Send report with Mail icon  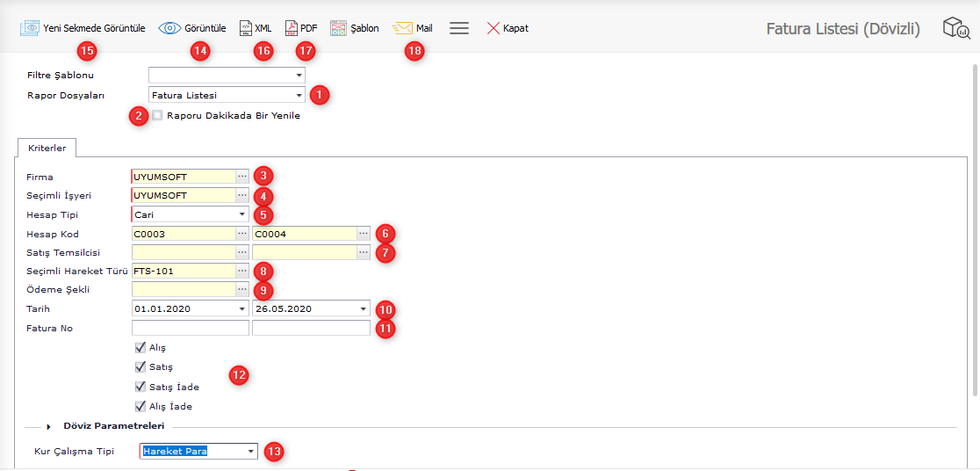pyautogui.click(x=402, y=28)
